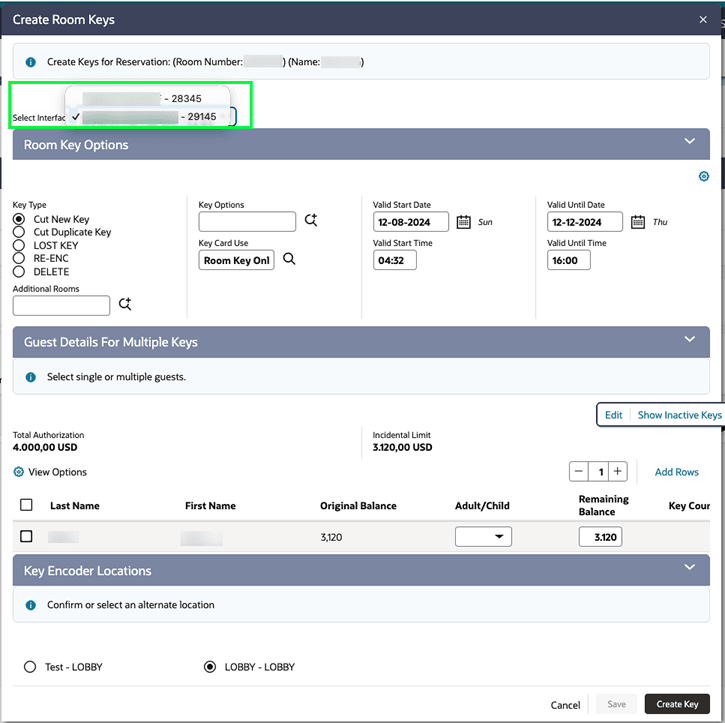Viewport: 725px width, 723px height.
Task: Search Key Card Use values
Action: point(289,259)
